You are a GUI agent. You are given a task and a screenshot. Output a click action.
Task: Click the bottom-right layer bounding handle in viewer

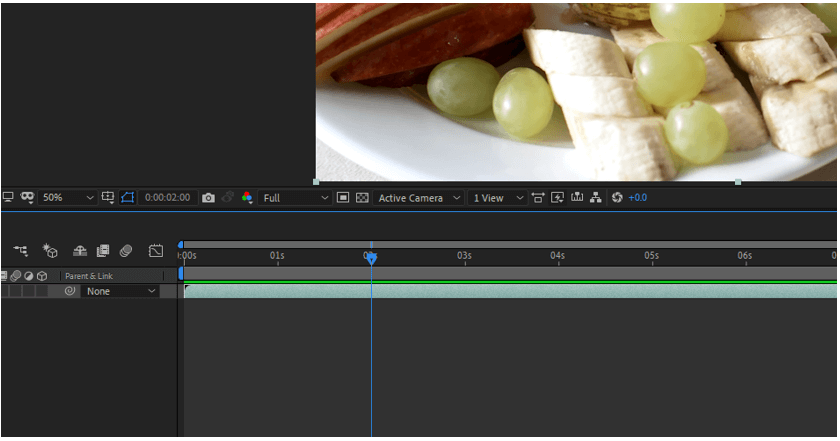coord(738,182)
